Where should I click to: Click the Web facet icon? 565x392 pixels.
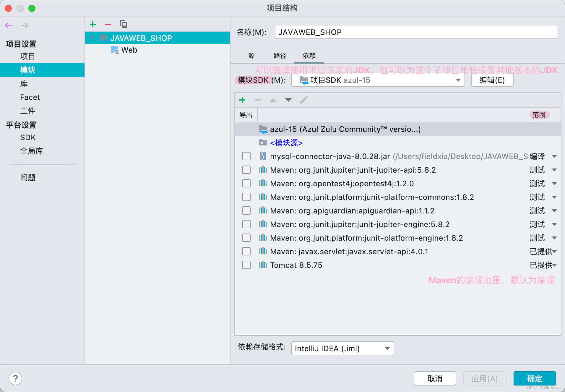[115, 50]
